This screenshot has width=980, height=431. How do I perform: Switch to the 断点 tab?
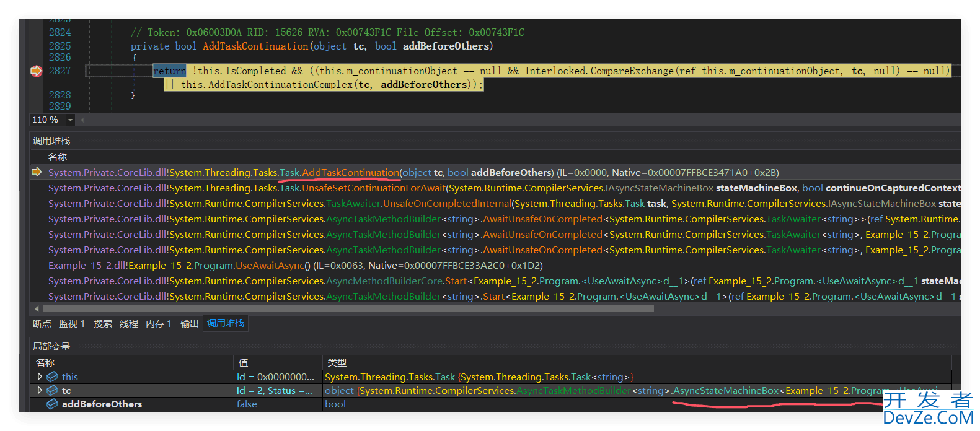point(42,323)
